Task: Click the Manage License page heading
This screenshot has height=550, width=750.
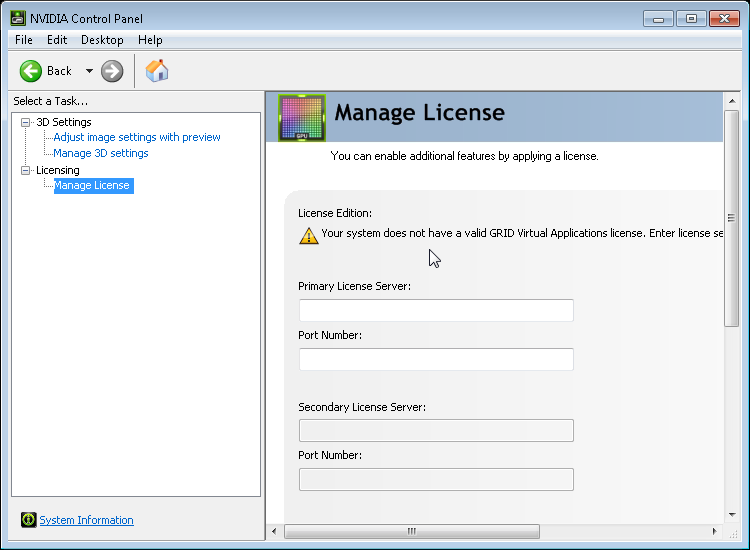Action: click(419, 113)
